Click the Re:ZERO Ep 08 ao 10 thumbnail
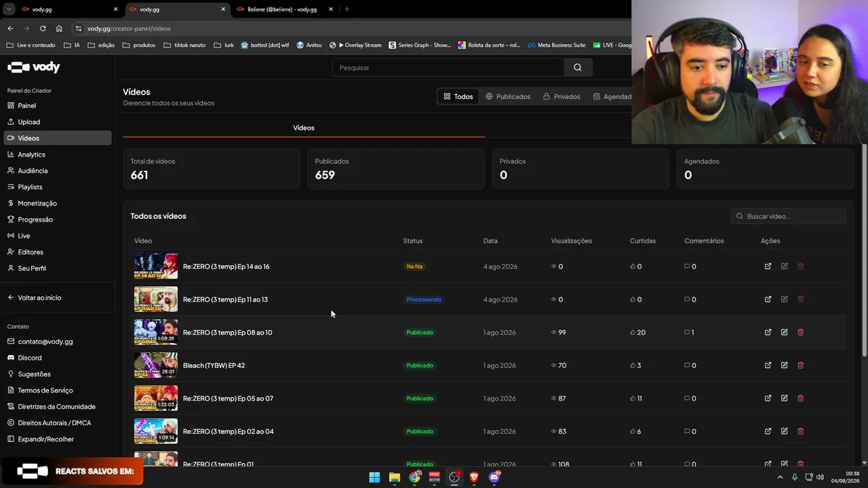The height and width of the screenshot is (488, 868). click(156, 332)
